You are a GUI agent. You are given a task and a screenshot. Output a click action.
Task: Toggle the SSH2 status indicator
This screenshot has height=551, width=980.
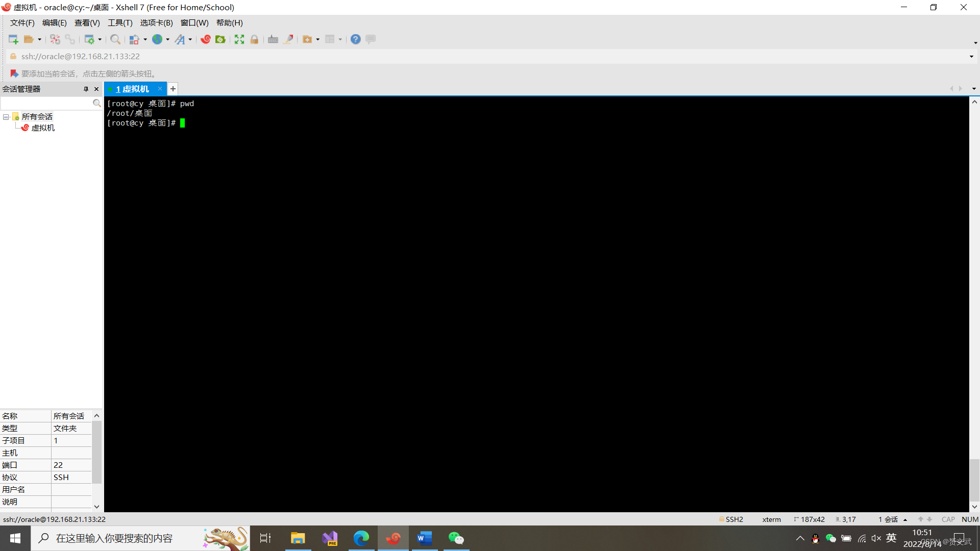click(x=730, y=519)
